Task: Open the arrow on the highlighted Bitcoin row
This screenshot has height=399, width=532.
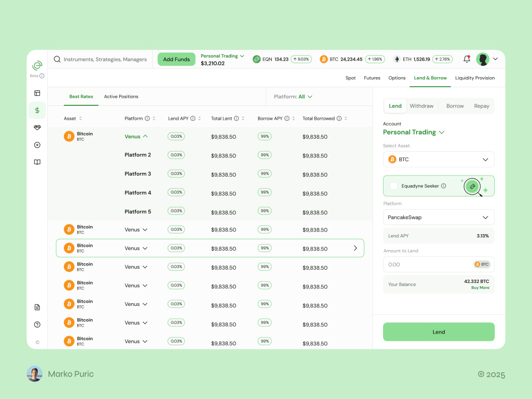Action: [x=355, y=248]
